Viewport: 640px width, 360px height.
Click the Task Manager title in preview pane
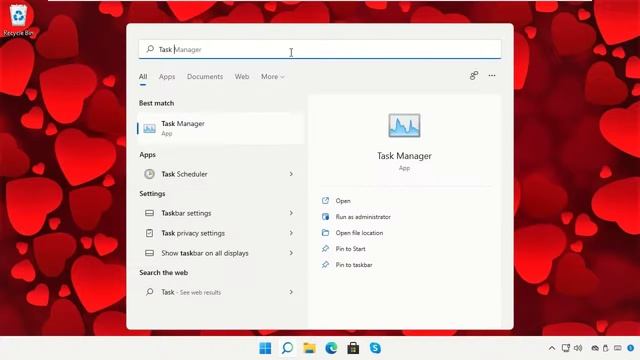click(404, 156)
